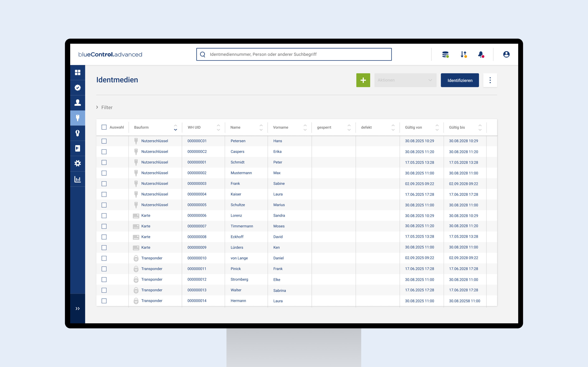Open the Aktionen dropdown
This screenshot has height=367, width=588.
click(405, 80)
